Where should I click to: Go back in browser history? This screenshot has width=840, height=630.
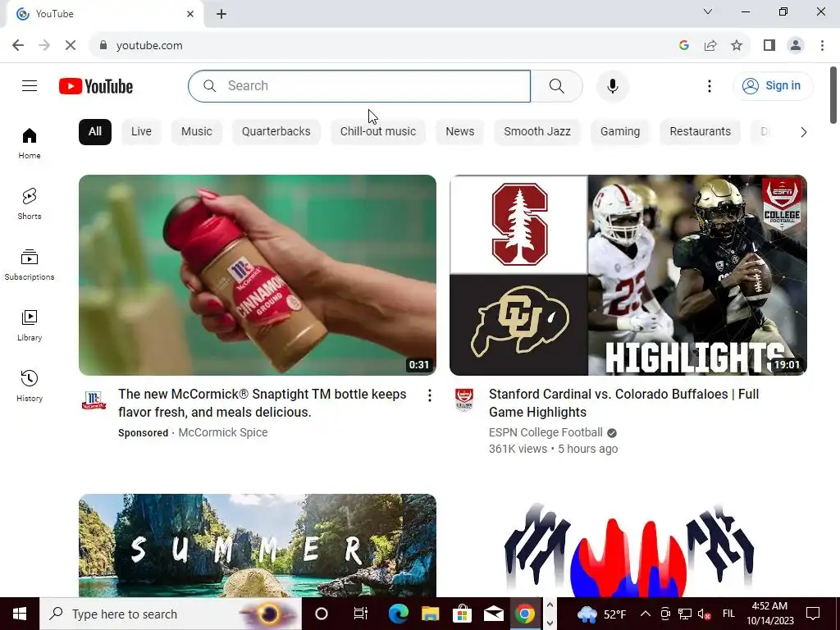pyautogui.click(x=18, y=45)
